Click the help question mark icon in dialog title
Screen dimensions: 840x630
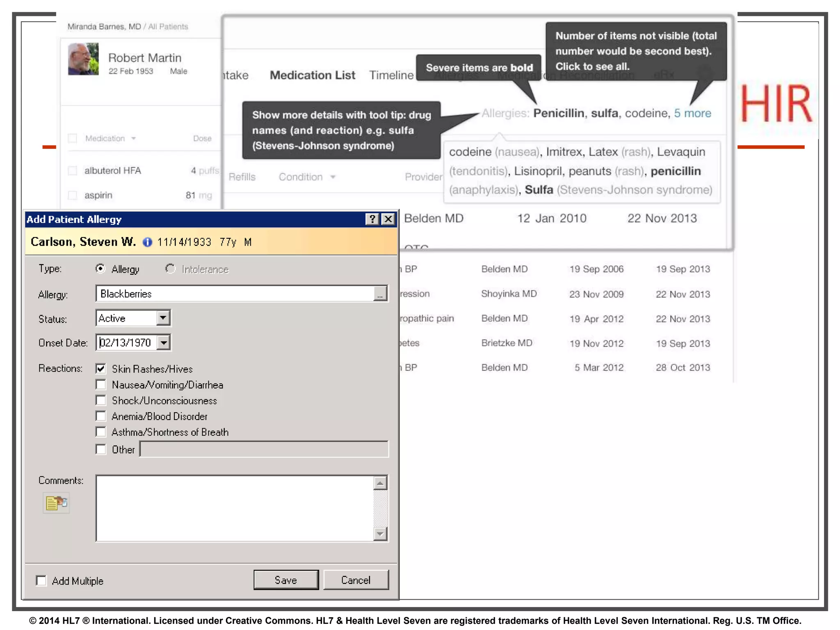[372, 219]
